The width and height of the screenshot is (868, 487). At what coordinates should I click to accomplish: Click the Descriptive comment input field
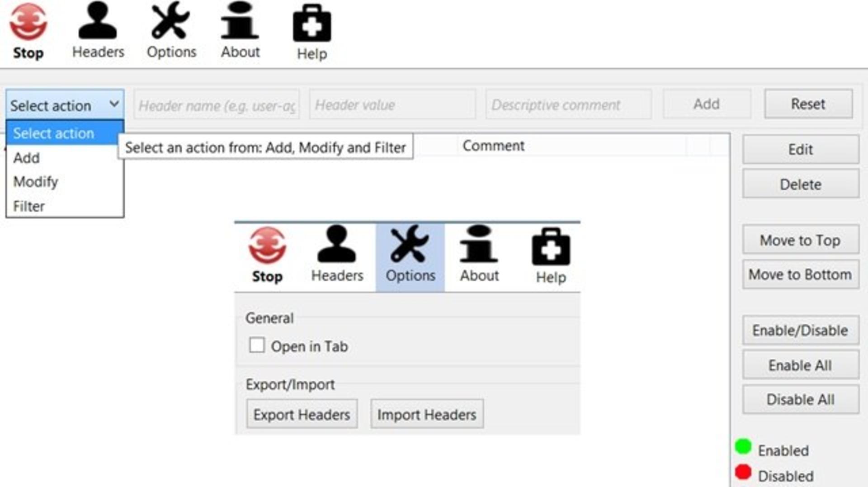point(568,104)
